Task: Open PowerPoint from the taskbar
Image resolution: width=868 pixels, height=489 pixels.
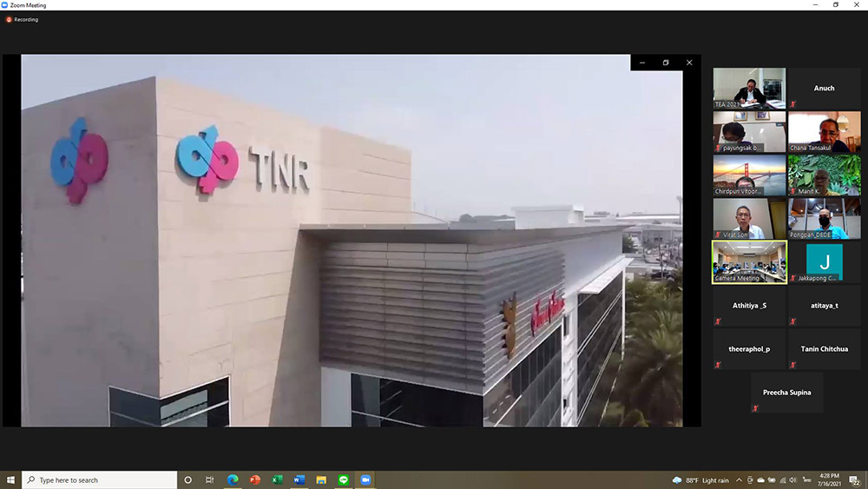Action: [x=255, y=479]
